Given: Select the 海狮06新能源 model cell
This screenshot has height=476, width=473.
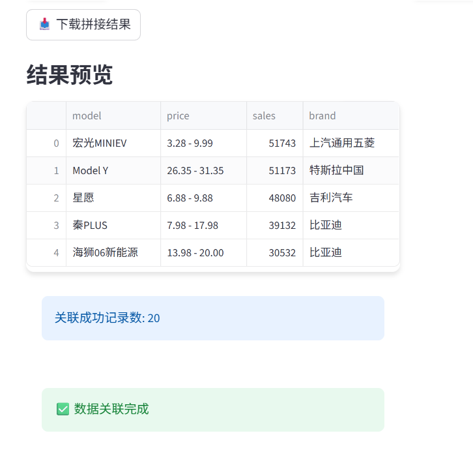Looking at the screenshot, I should (113, 252).
